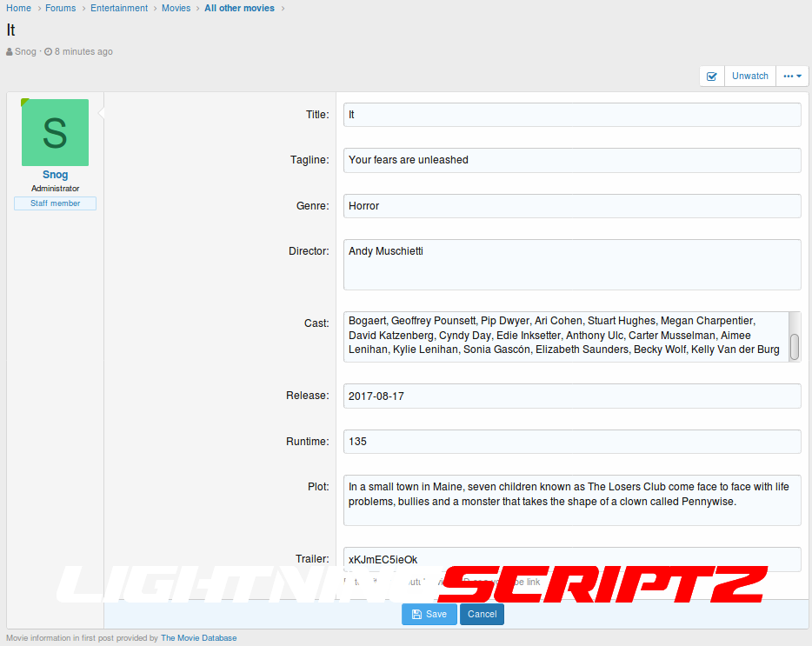Screen dimensions: 812x646
Task: Focus the Genre field containing Horror
Action: [571, 206]
